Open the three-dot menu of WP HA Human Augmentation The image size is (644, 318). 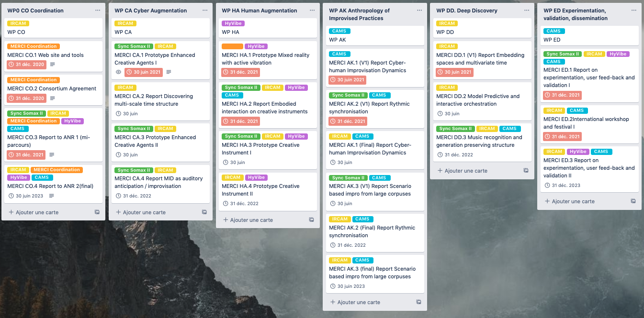(312, 10)
